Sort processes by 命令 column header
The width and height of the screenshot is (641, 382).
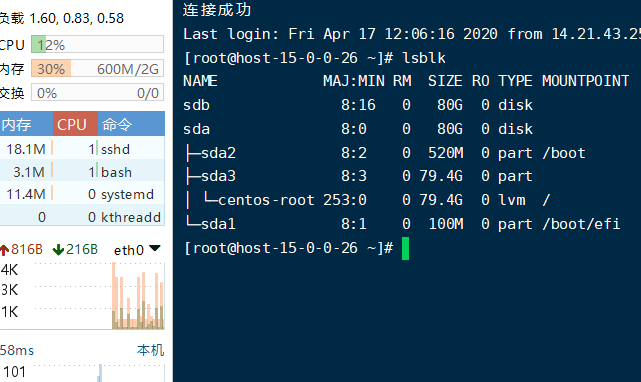tap(131, 124)
